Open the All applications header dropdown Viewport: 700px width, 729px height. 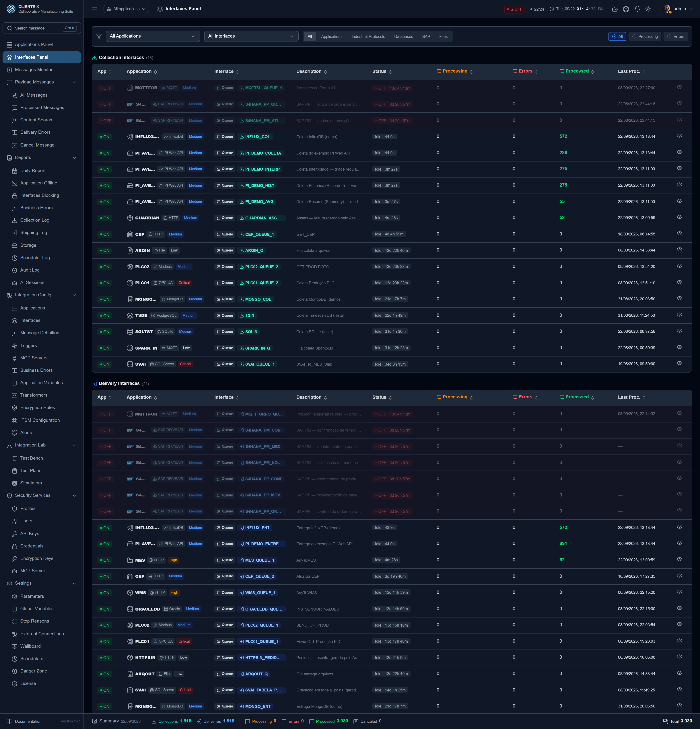(126, 9)
